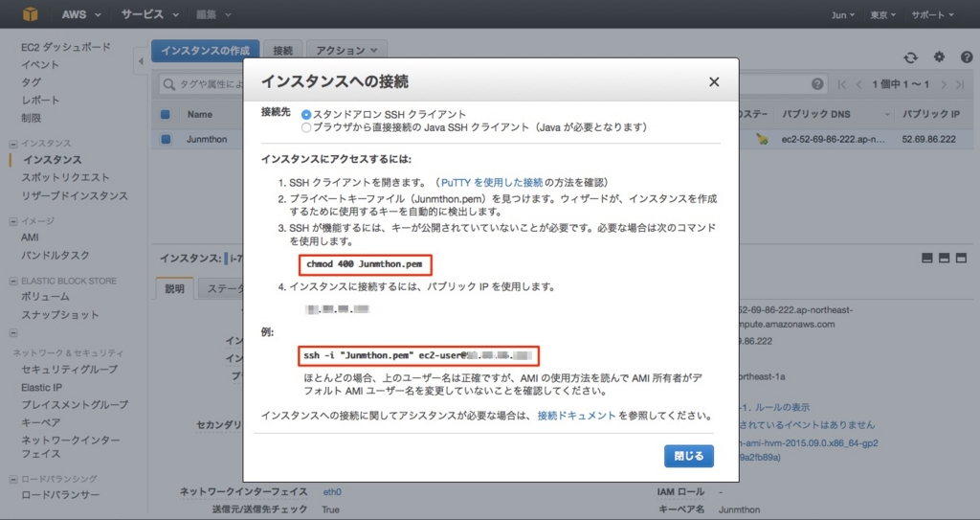This screenshot has width=980, height=520.
Task: Collapse the left navigation sidebar arrow
Action: coord(141,61)
